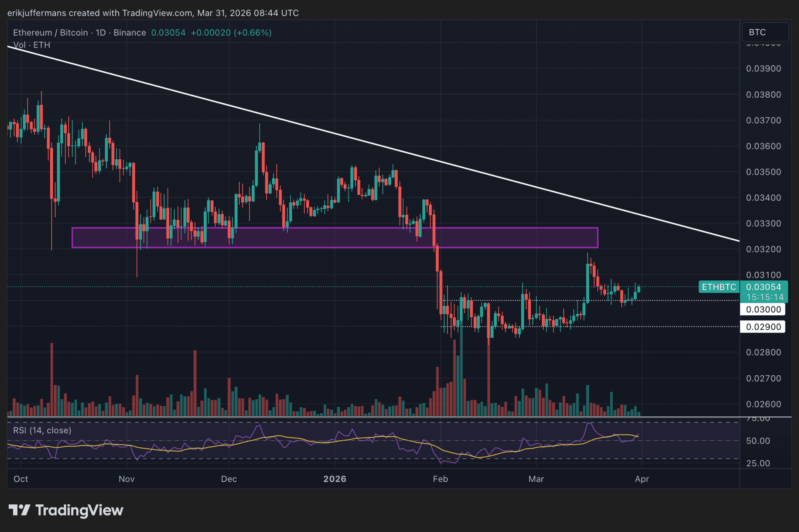Click the Vol · ETH indicator label

(31, 45)
